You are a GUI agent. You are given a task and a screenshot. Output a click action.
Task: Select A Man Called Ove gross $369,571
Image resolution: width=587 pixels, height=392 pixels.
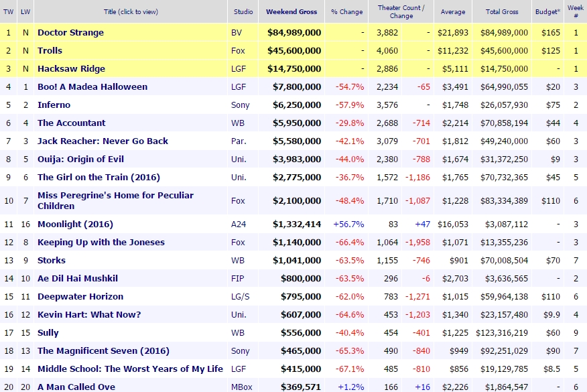pyautogui.click(x=301, y=387)
